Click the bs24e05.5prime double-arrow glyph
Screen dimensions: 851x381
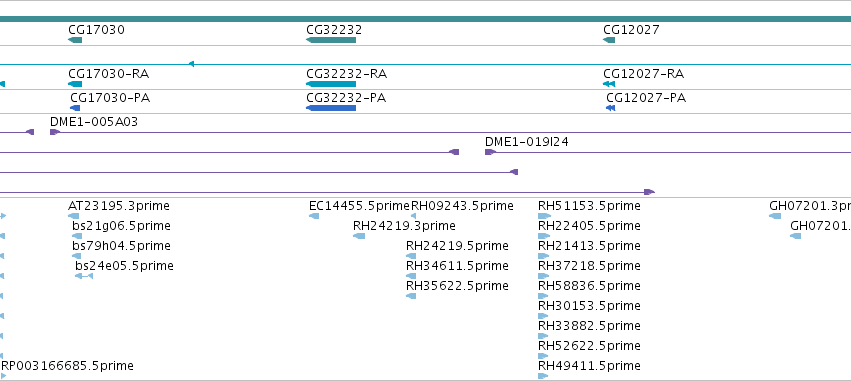pyautogui.click(x=84, y=276)
